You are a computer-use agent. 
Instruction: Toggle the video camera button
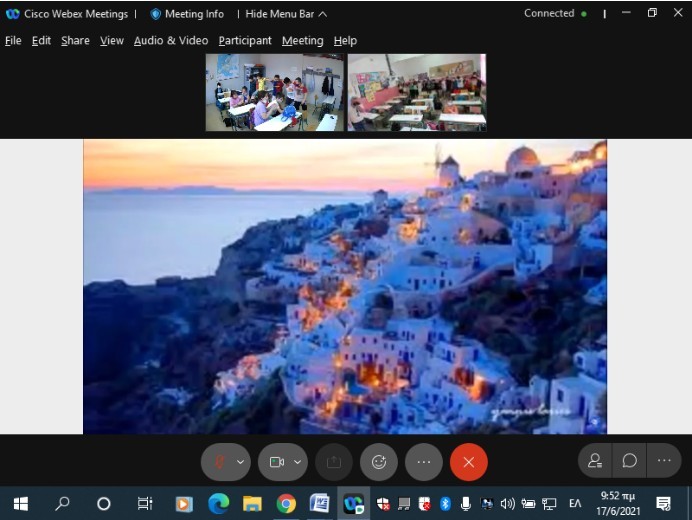click(276, 462)
